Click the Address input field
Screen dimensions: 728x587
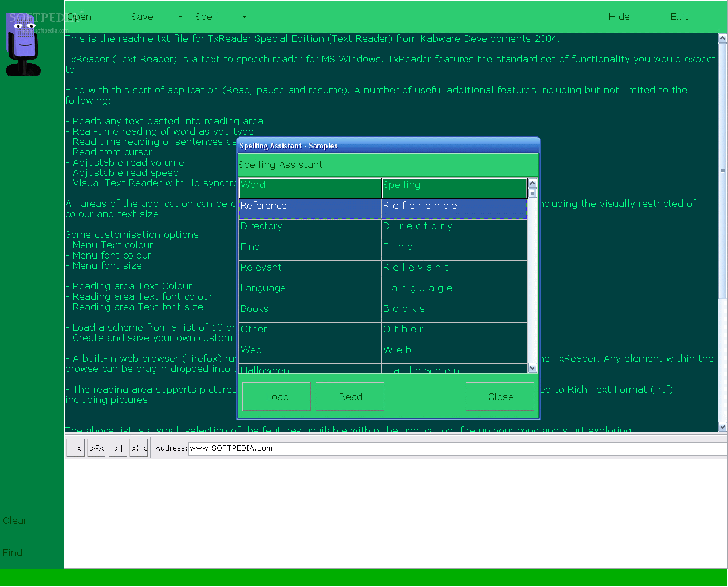(x=458, y=448)
